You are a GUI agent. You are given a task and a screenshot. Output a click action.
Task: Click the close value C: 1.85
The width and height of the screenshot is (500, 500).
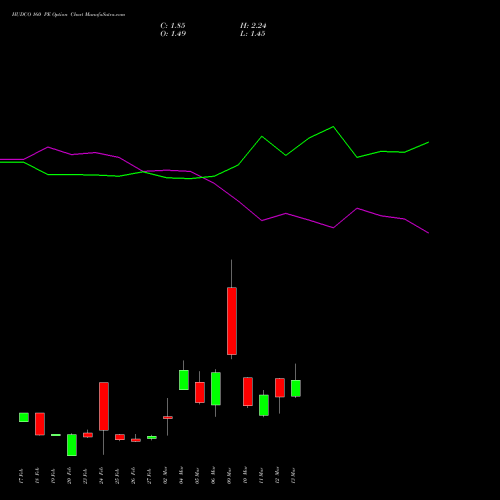(x=173, y=26)
